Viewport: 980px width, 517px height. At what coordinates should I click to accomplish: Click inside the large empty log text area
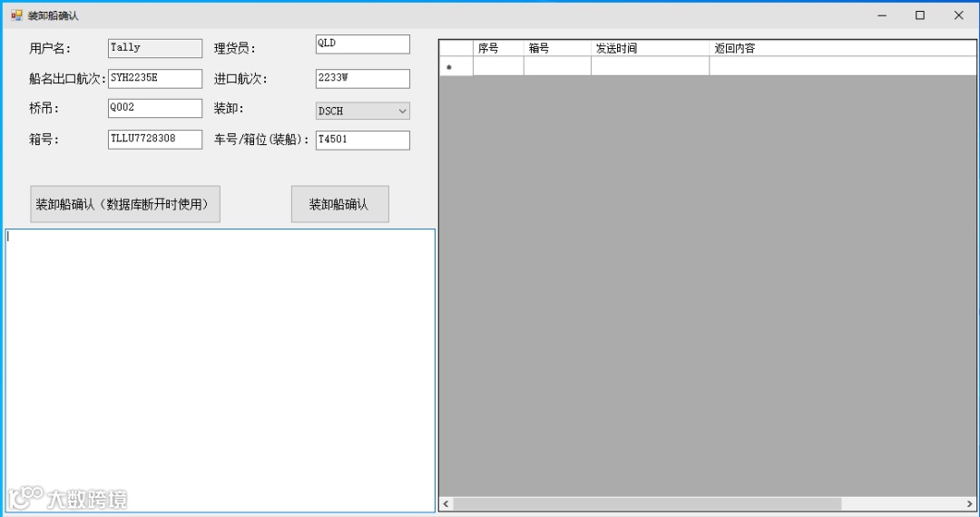tap(220, 371)
